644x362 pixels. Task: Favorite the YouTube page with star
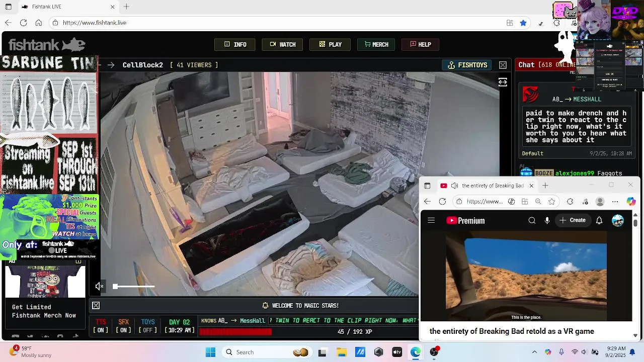click(552, 202)
